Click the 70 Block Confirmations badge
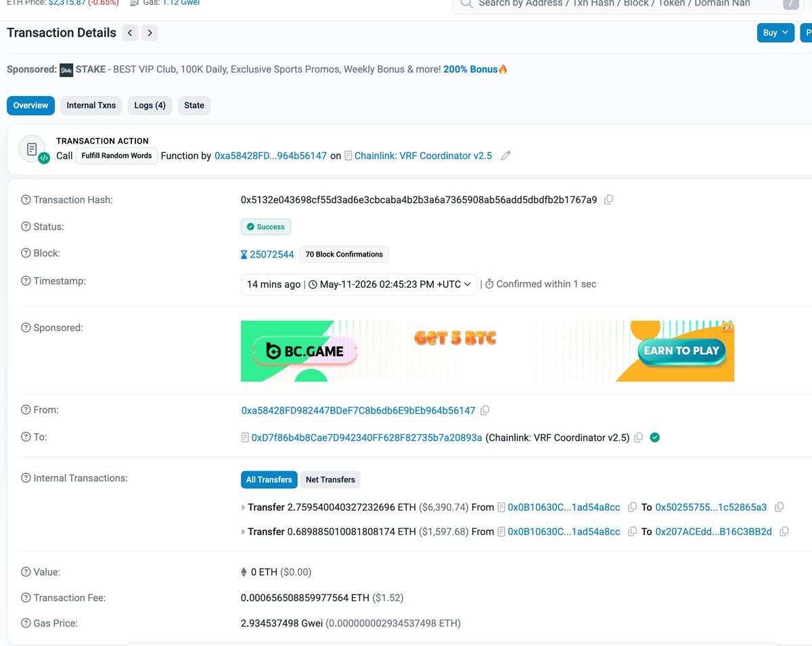Image resolution: width=812 pixels, height=646 pixels. click(x=344, y=255)
